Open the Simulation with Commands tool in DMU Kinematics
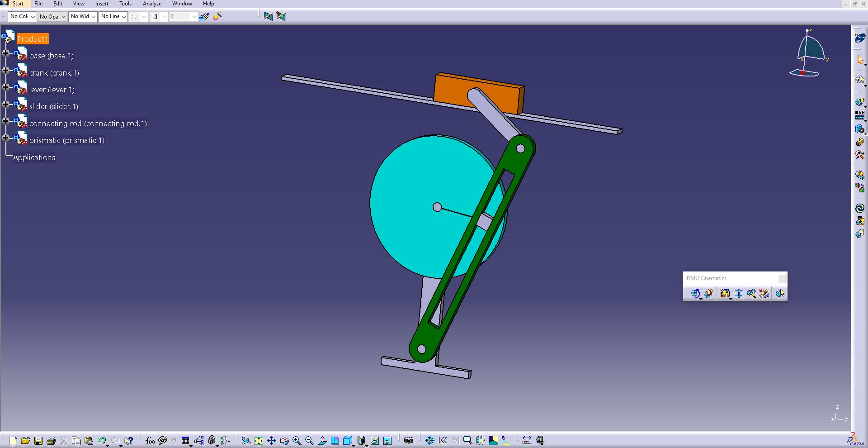 click(696, 294)
